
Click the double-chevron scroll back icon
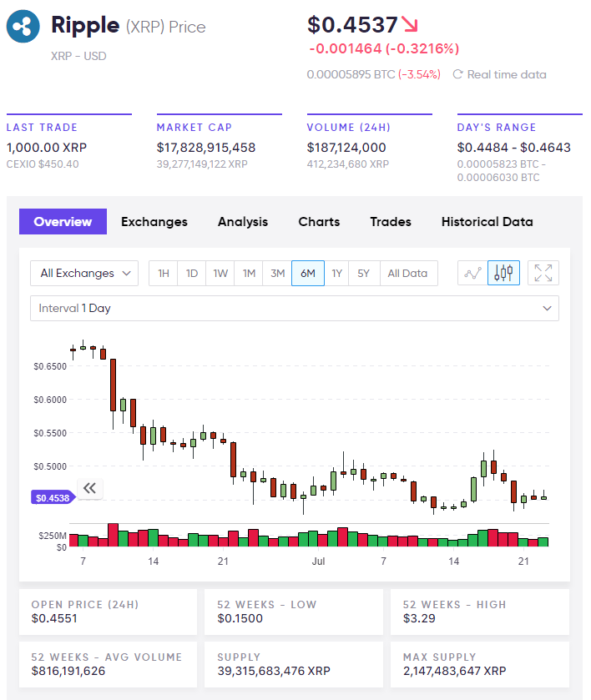90,488
